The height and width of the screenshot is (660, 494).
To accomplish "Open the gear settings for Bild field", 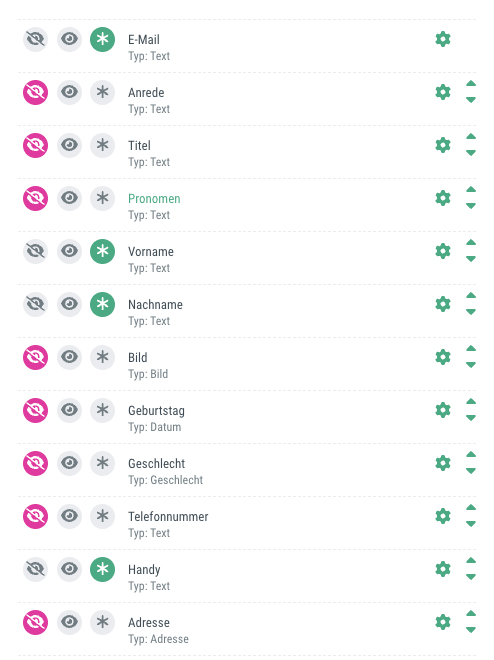I will pos(443,357).
